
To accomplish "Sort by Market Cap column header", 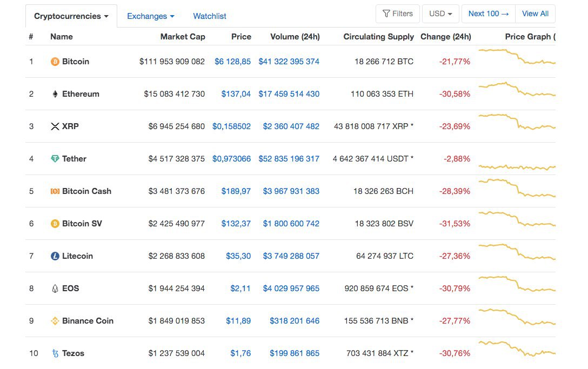I will click(183, 37).
